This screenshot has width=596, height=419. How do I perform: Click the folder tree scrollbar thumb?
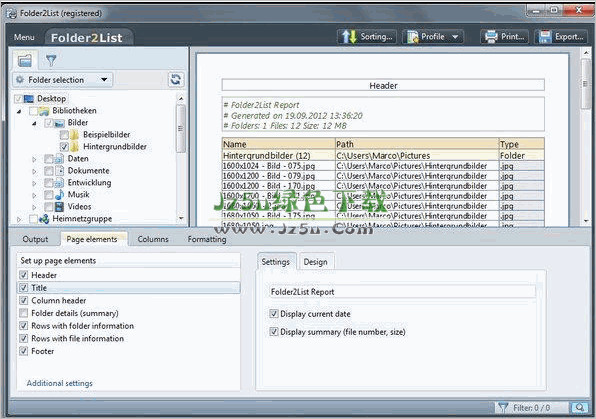click(x=181, y=128)
